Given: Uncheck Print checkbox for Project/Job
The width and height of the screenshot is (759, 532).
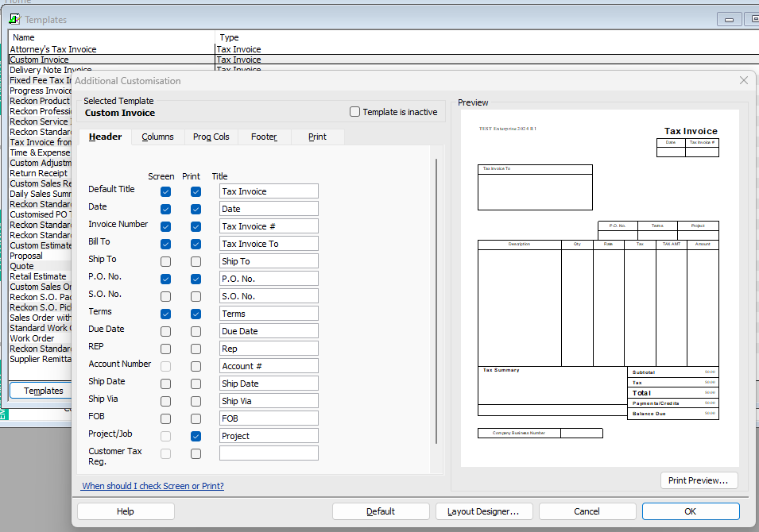Looking at the screenshot, I should [196, 436].
